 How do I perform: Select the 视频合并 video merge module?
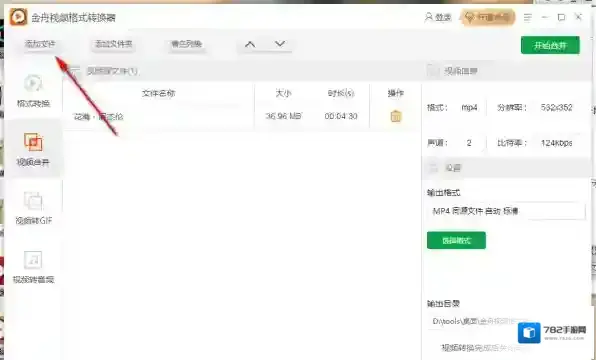[x=33, y=149]
